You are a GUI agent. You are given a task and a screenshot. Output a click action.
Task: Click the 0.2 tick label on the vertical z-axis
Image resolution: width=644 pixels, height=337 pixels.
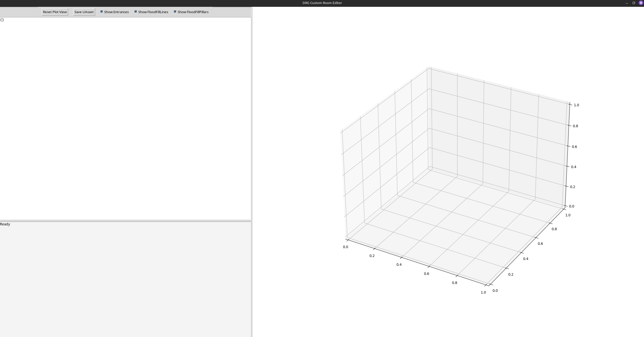pos(573,187)
